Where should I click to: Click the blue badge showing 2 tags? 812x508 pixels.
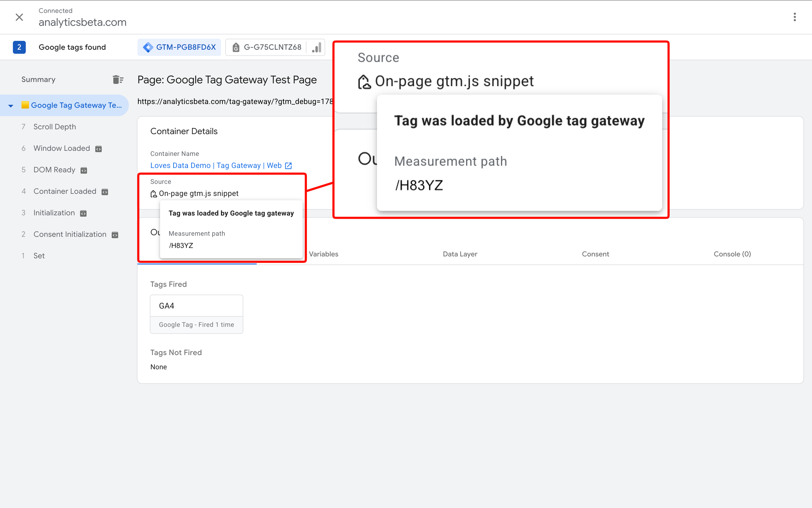coord(19,47)
